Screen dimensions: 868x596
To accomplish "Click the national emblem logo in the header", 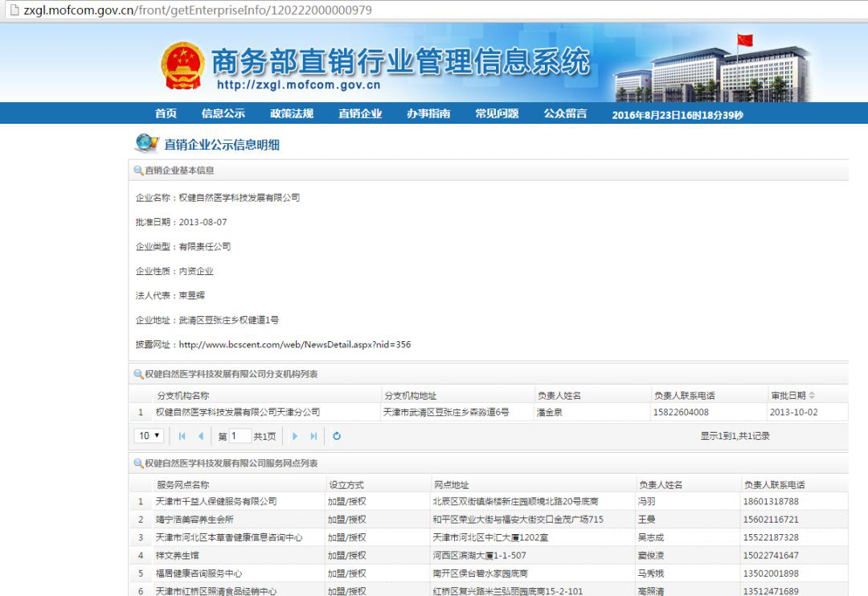I will (x=183, y=64).
